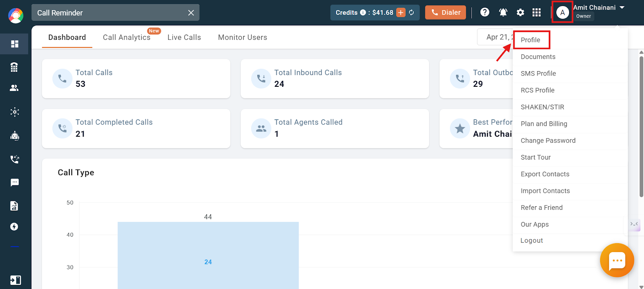Click the user avatar A
644x289 pixels.
click(x=563, y=12)
